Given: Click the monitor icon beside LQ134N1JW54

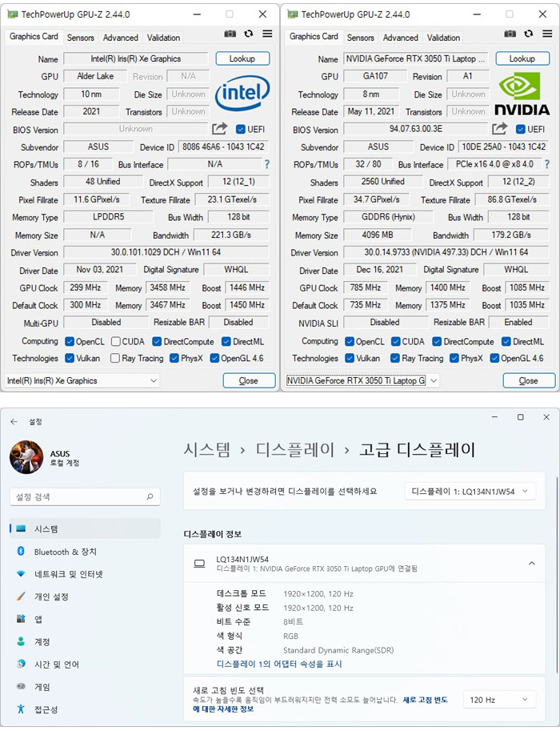Looking at the screenshot, I should coord(199,564).
